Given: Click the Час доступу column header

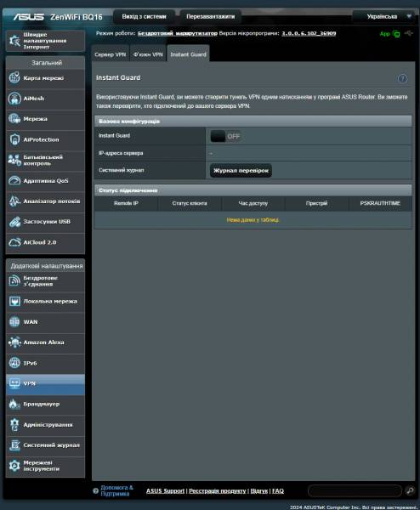Looking at the screenshot, I should 253,203.
